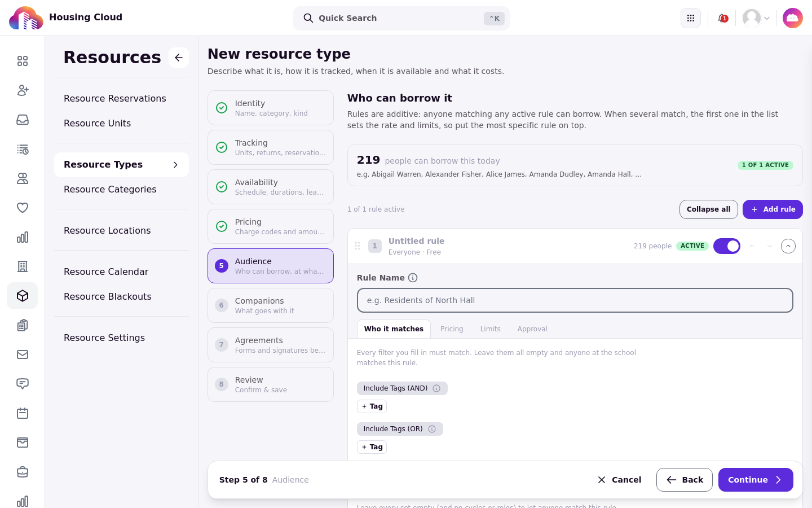Screen dimensions: 812x508
Task: Go Back to previous step
Action: 685,480
